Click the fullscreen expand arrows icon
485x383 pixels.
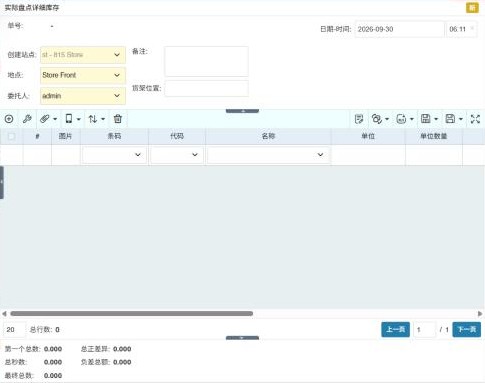(x=475, y=119)
